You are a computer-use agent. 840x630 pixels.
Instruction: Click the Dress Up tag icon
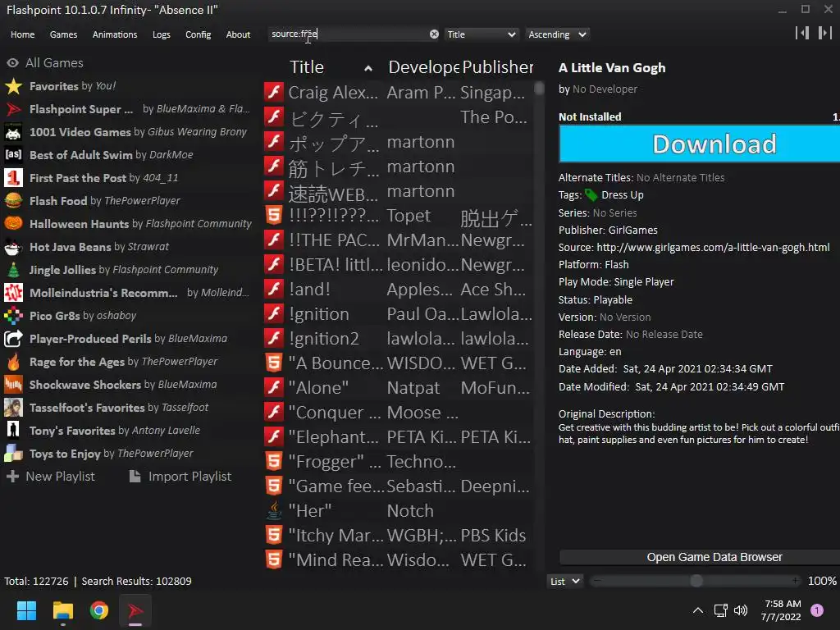click(591, 195)
